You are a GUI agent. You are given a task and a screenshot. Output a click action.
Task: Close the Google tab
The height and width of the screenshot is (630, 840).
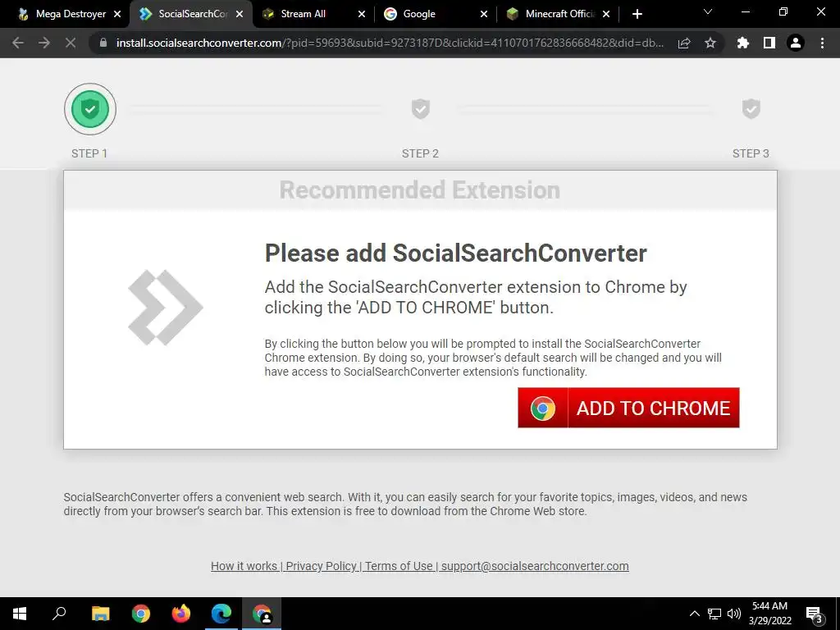[484, 14]
